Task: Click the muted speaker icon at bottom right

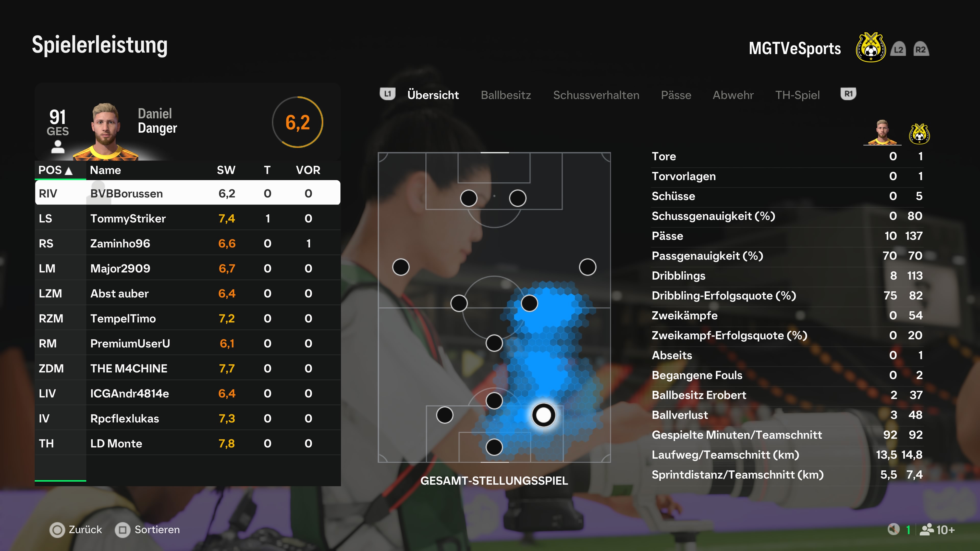Action: pyautogui.click(x=893, y=529)
